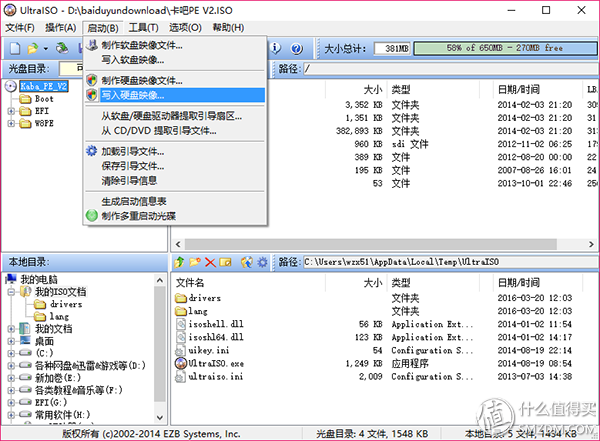Image resolution: width=600 pixels, height=441 pixels.
Task: Click the blue gear icon in local toolbar
Action: click(262, 262)
